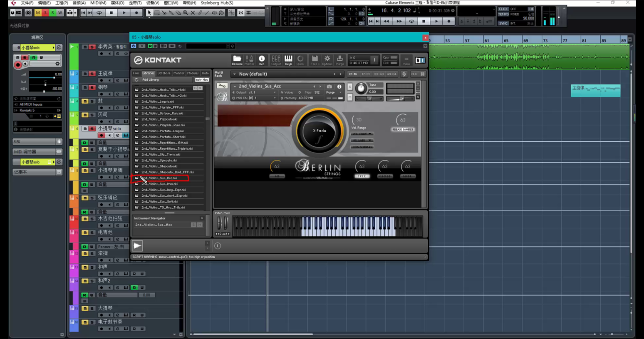Enable record on 小提琴solo track

pos(101,135)
